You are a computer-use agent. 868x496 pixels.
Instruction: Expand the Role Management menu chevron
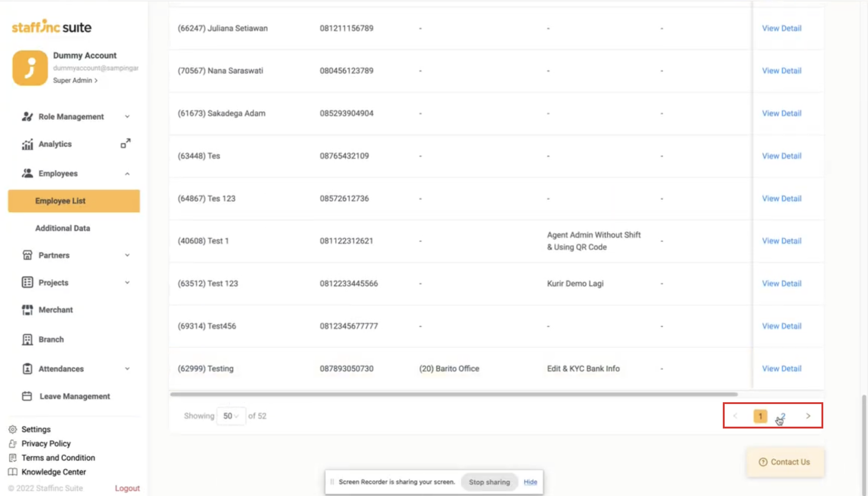click(127, 117)
